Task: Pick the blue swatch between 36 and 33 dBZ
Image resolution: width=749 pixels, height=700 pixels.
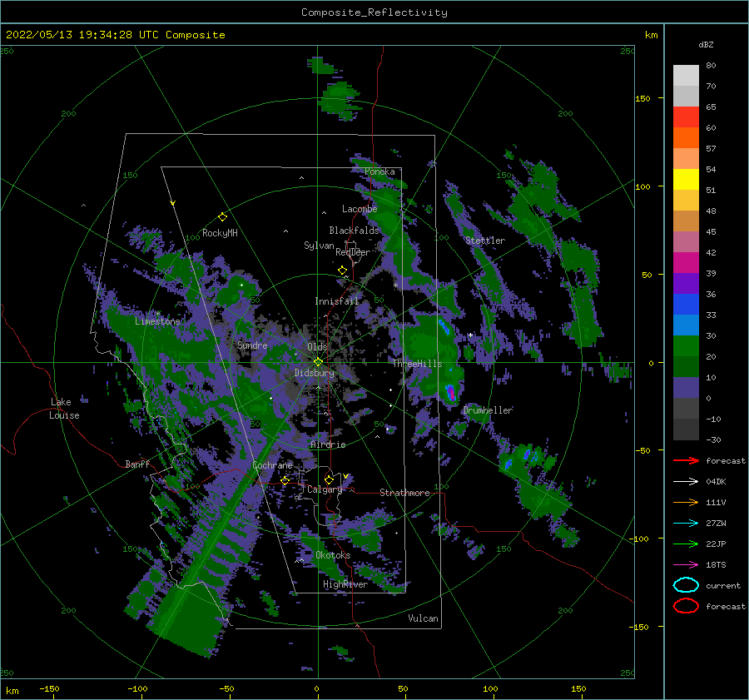Action: (x=686, y=304)
